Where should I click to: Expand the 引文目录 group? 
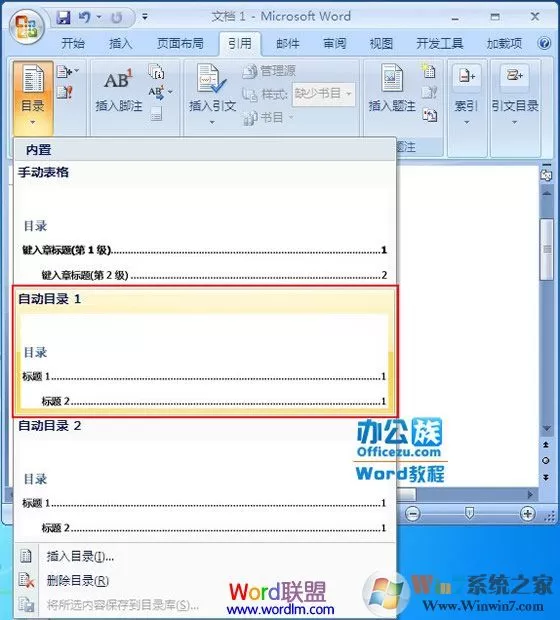tap(515, 95)
